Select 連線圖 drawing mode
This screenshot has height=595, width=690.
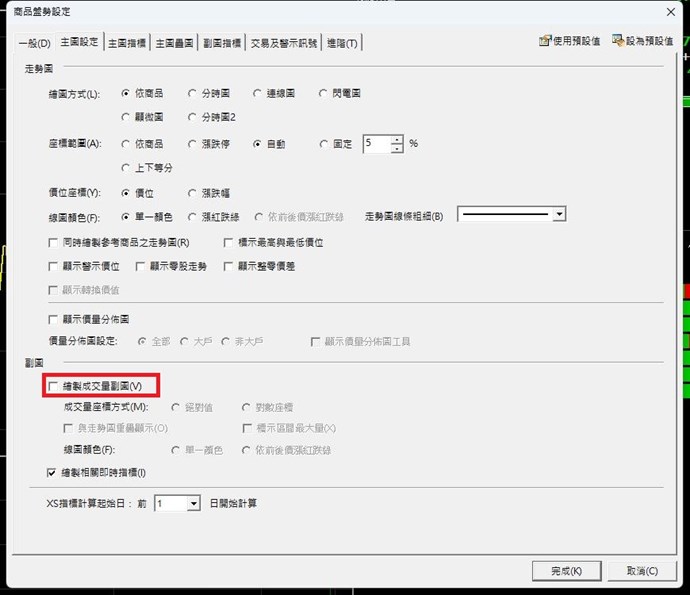257,93
